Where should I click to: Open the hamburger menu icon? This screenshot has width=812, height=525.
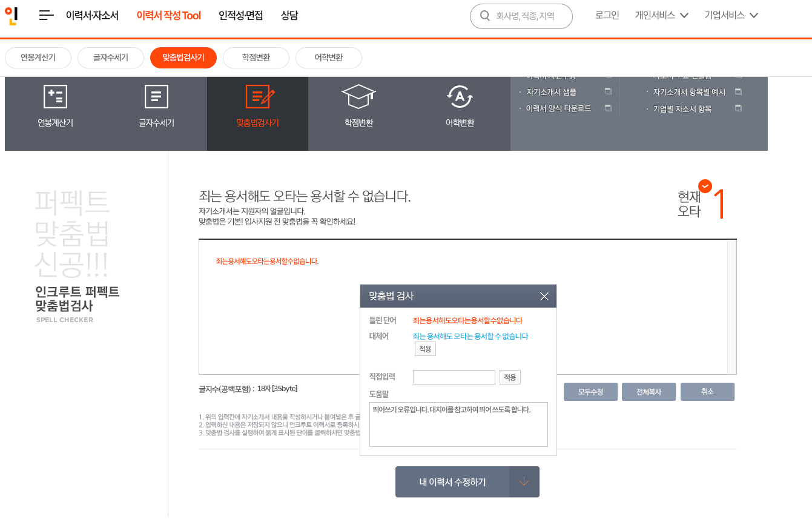(x=46, y=16)
